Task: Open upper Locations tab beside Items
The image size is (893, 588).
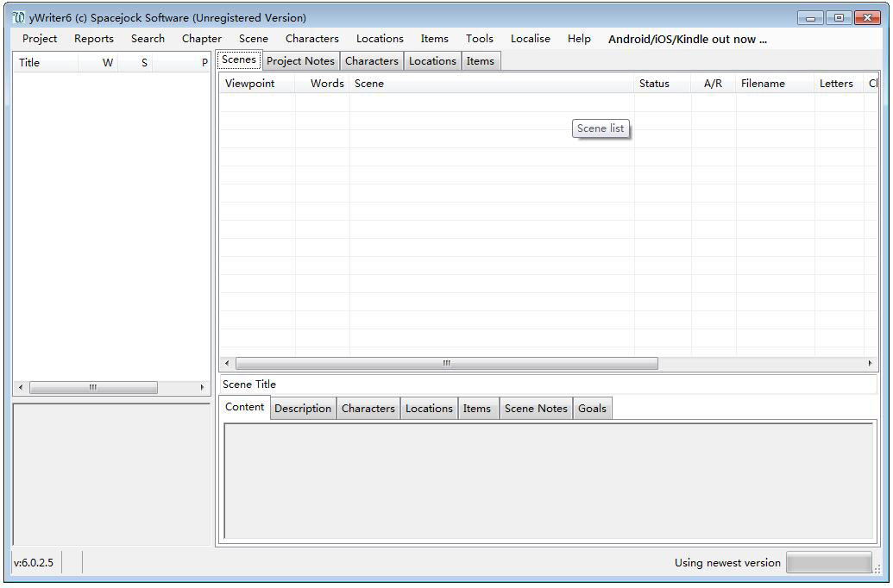Action: 432,61
